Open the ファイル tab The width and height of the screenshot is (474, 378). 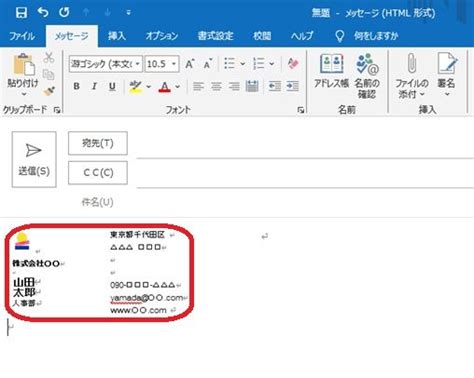[22, 36]
